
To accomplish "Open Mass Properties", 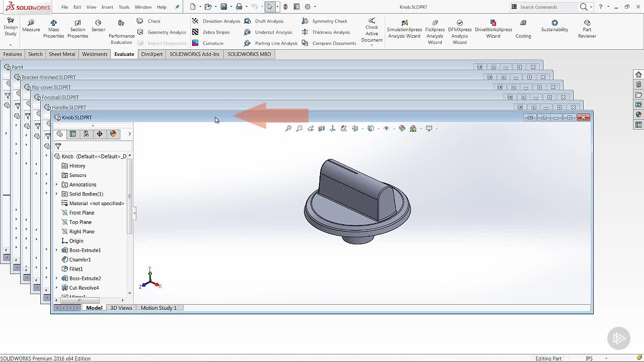I will tap(53, 29).
